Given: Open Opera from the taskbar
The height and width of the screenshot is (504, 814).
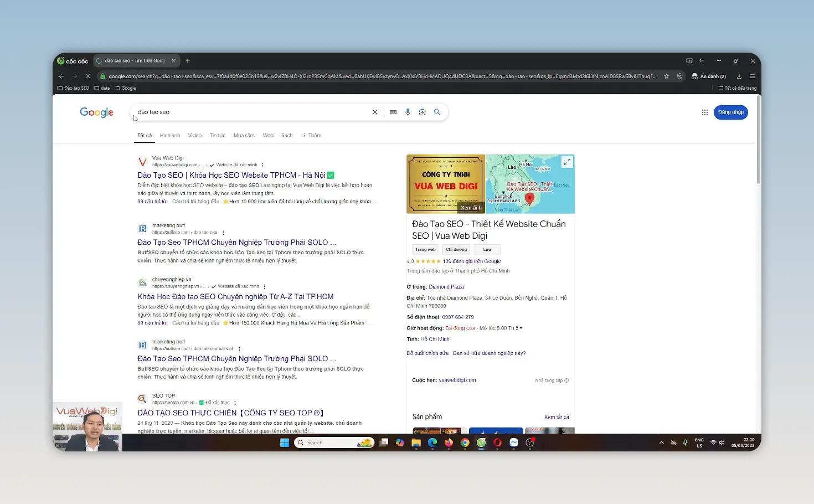Looking at the screenshot, I should pyautogui.click(x=497, y=443).
